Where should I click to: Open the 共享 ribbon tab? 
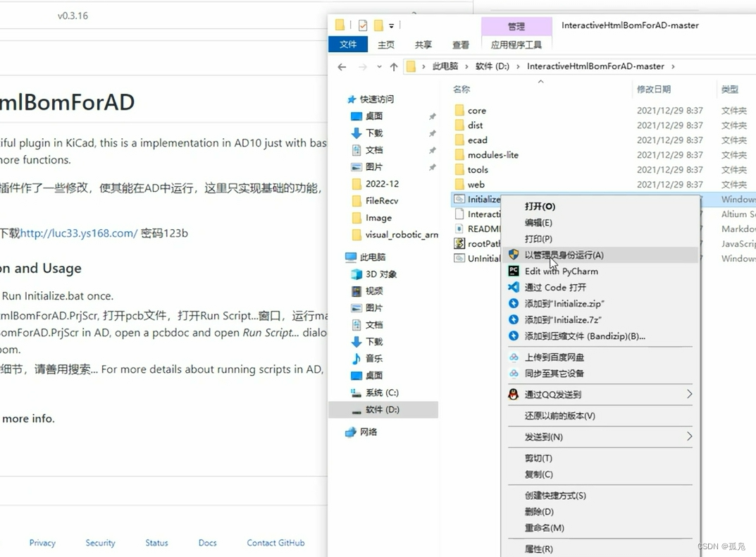coord(423,44)
